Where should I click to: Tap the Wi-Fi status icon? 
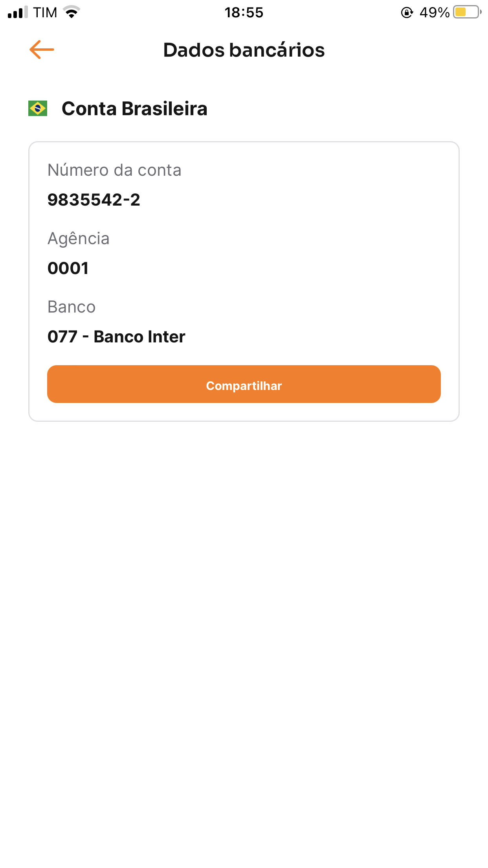click(x=72, y=12)
